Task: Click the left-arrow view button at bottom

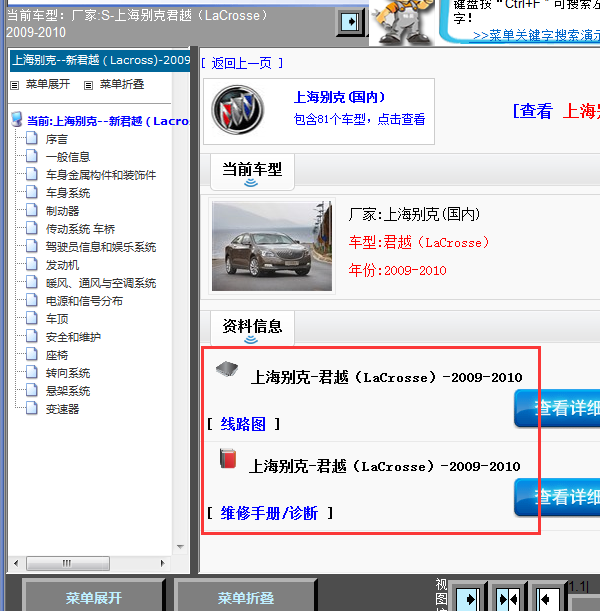Action: click(548, 599)
